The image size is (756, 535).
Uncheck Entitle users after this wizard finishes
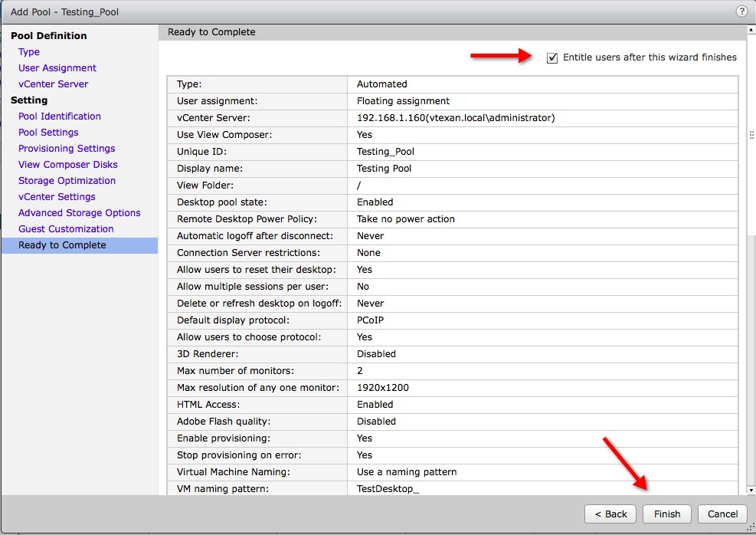tap(552, 58)
